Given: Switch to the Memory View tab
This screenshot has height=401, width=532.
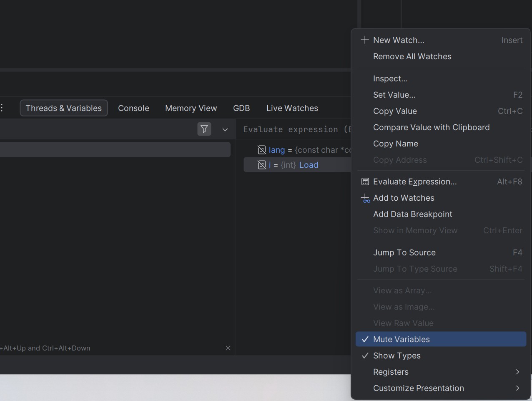Looking at the screenshot, I should point(191,108).
